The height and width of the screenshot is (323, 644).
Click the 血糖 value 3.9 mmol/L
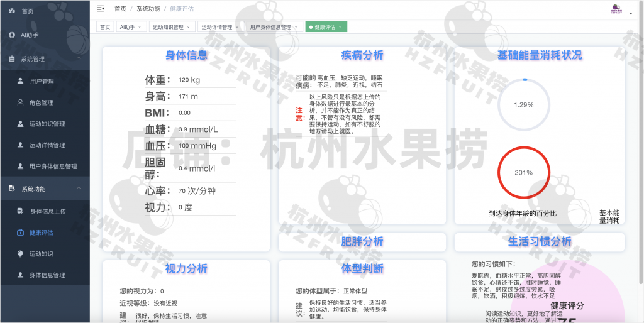pos(198,129)
